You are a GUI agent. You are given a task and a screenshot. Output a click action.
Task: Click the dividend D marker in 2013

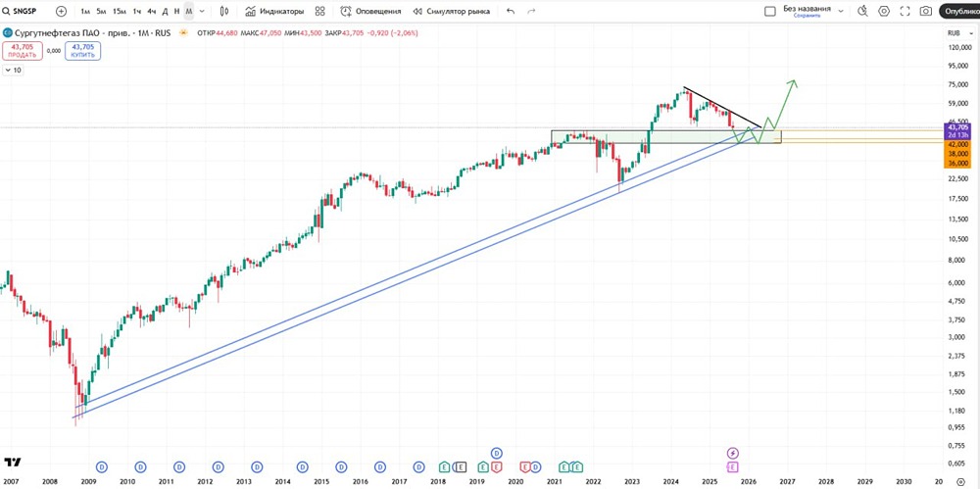click(x=257, y=466)
